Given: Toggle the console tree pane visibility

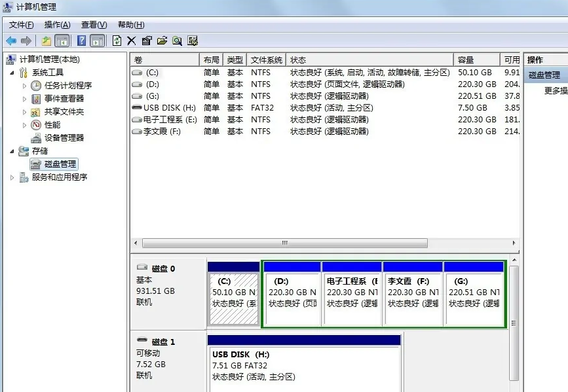Looking at the screenshot, I should pyautogui.click(x=61, y=41).
